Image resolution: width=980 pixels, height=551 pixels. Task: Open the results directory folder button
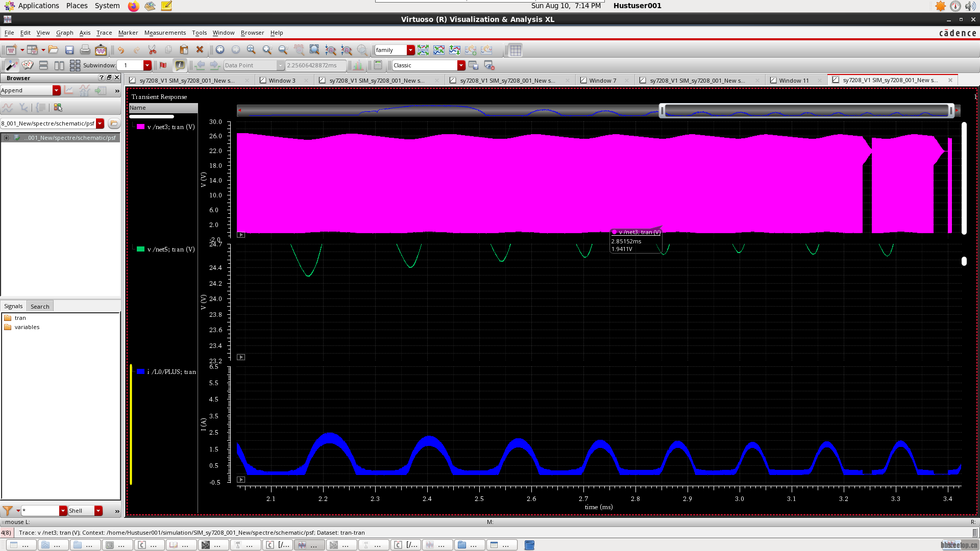coord(114,123)
